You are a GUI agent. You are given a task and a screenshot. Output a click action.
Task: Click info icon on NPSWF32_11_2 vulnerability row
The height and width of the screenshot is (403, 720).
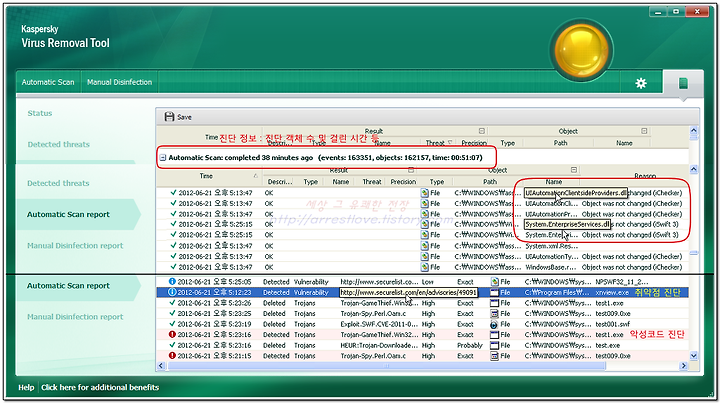point(172,281)
